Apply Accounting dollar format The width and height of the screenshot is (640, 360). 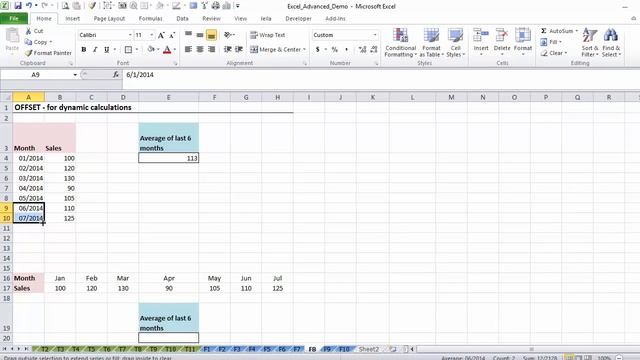(318, 49)
